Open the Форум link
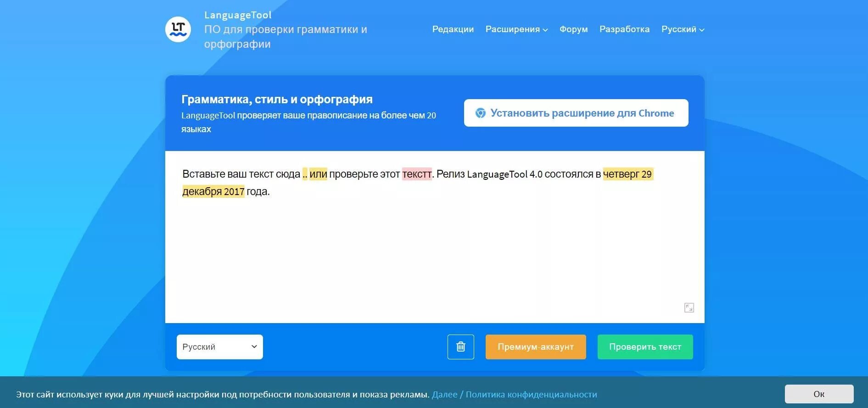The image size is (868, 408). click(x=573, y=29)
